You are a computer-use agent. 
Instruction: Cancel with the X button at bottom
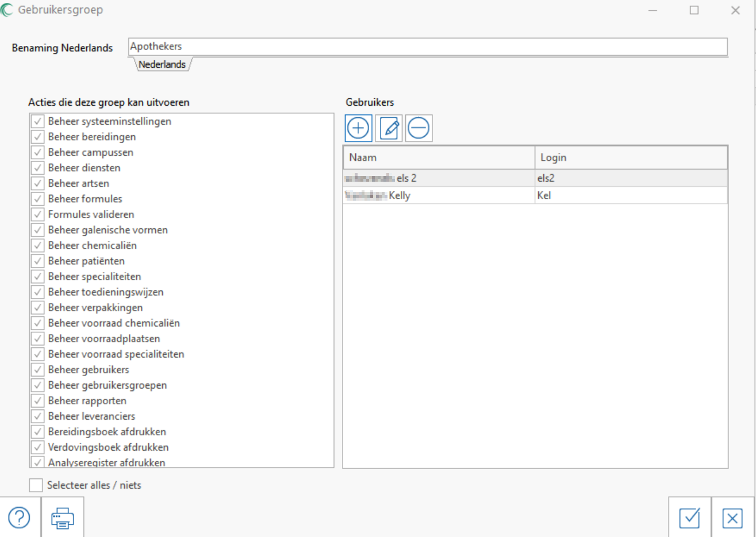coord(732,517)
